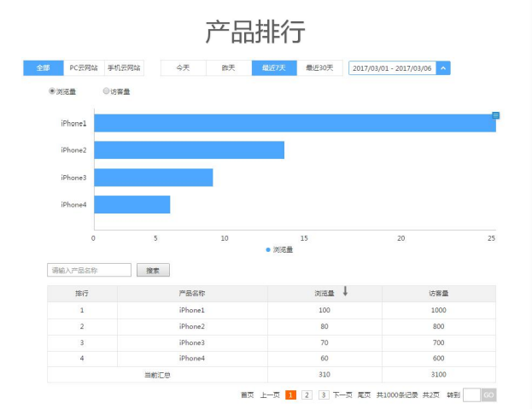Click the GO pagination button
The image size is (532, 409).
click(x=488, y=394)
